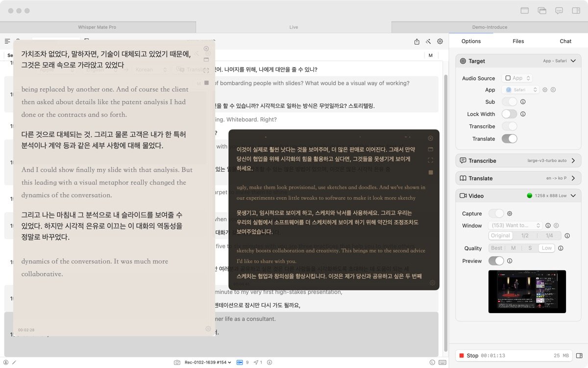
Task: Click the wrench tools icon in top toolbar
Action: tap(428, 42)
